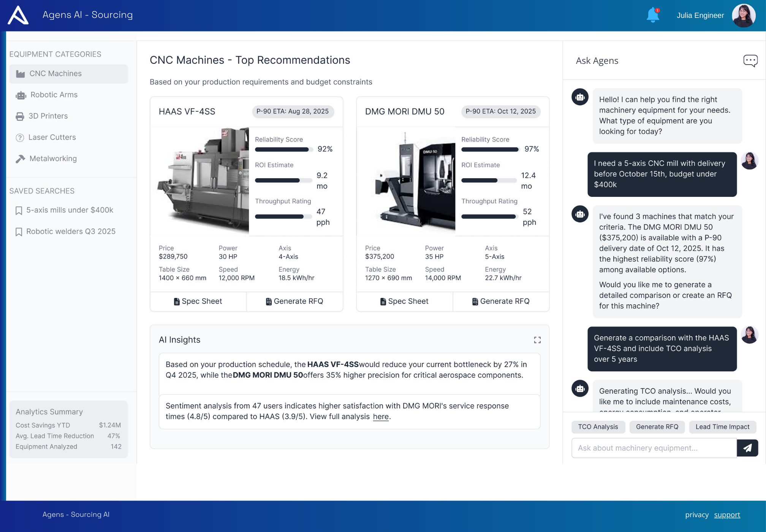Send the message with the paper-plane button

[x=747, y=448]
